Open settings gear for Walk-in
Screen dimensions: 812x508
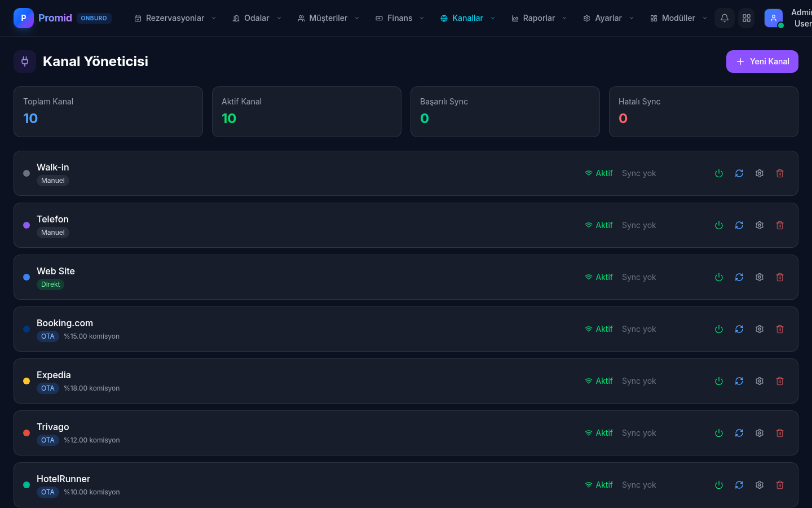[x=760, y=173]
